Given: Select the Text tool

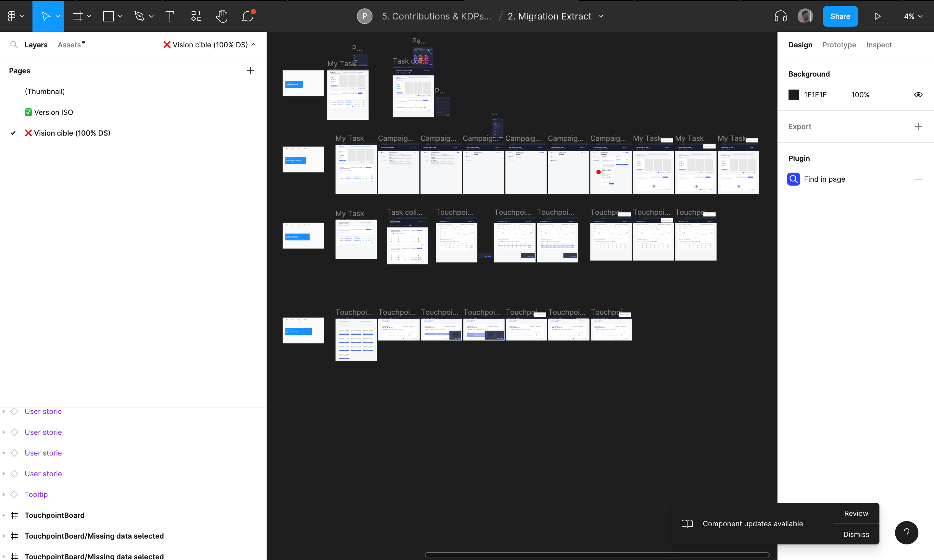Looking at the screenshot, I should [x=170, y=16].
